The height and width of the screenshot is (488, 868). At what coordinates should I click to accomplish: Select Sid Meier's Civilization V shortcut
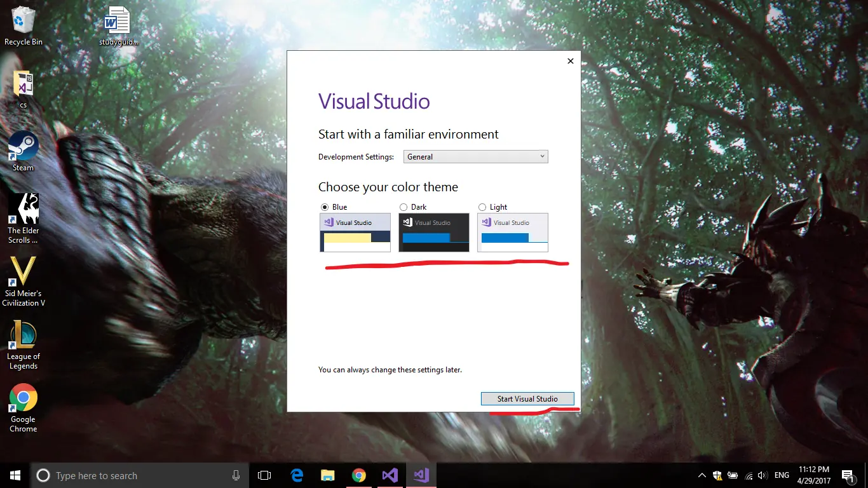[24, 282]
